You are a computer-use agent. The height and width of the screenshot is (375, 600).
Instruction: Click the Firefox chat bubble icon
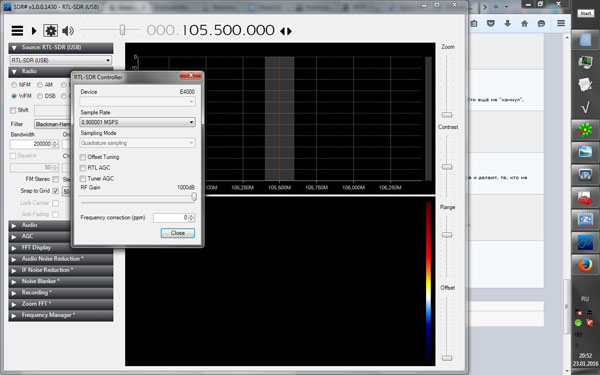[541, 23]
